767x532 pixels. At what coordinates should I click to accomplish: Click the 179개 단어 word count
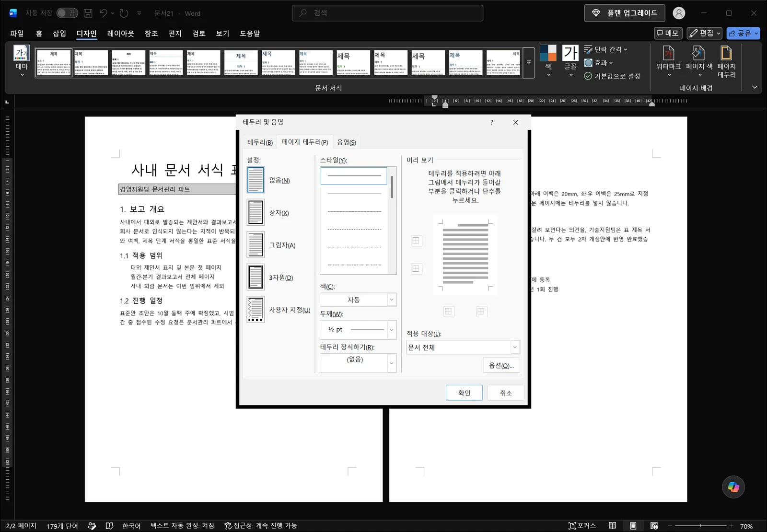tap(62, 526)
